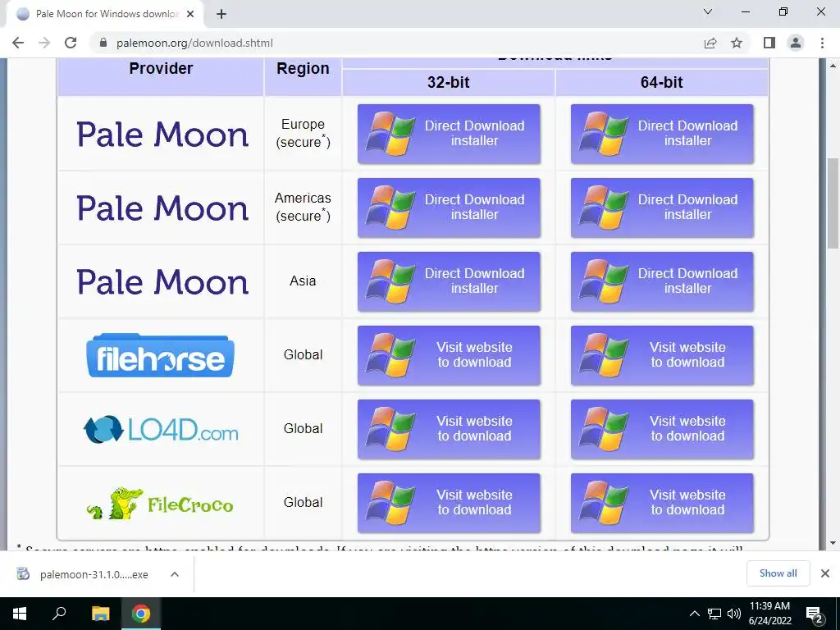Open a new browser tab
Image resolution: width=840 pixels, height=630 pixels.
click(x=221, y=14)
